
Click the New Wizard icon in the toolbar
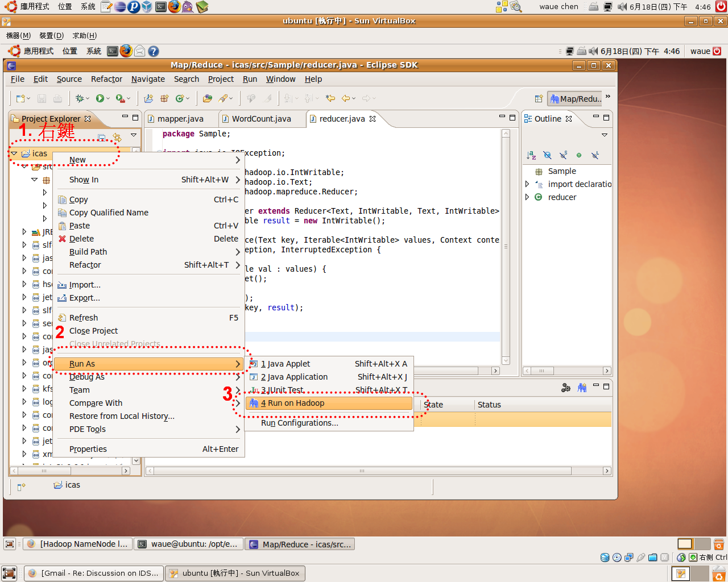click(x=22, y=98)
